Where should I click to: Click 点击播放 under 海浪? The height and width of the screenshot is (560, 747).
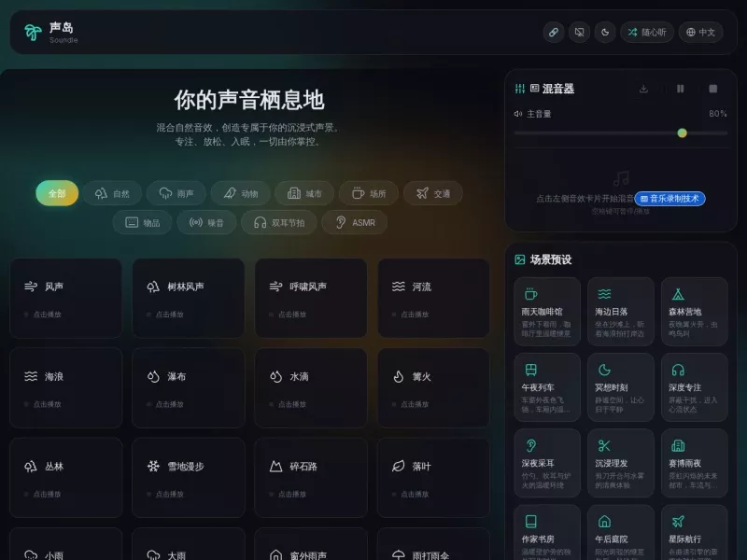[48, 404]
